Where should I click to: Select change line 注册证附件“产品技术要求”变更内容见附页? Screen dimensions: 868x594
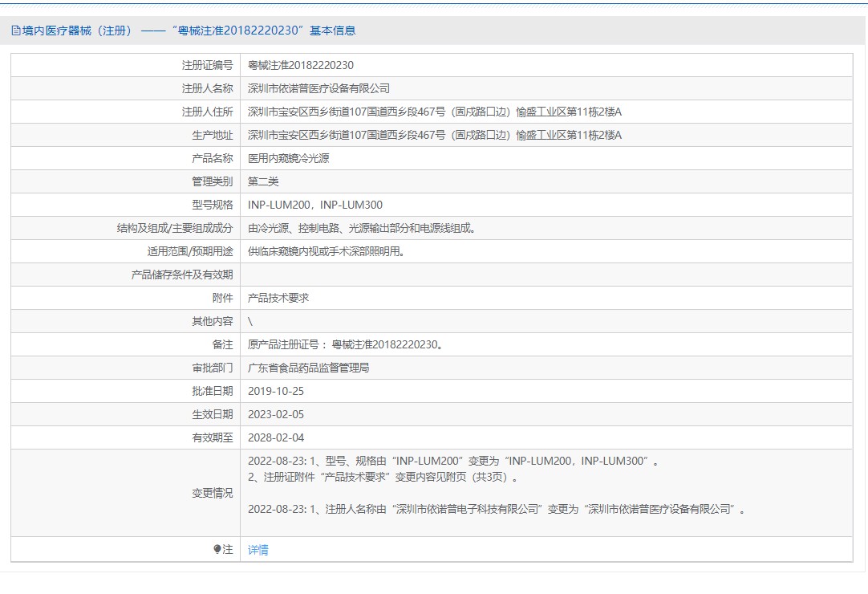point(383,477)
